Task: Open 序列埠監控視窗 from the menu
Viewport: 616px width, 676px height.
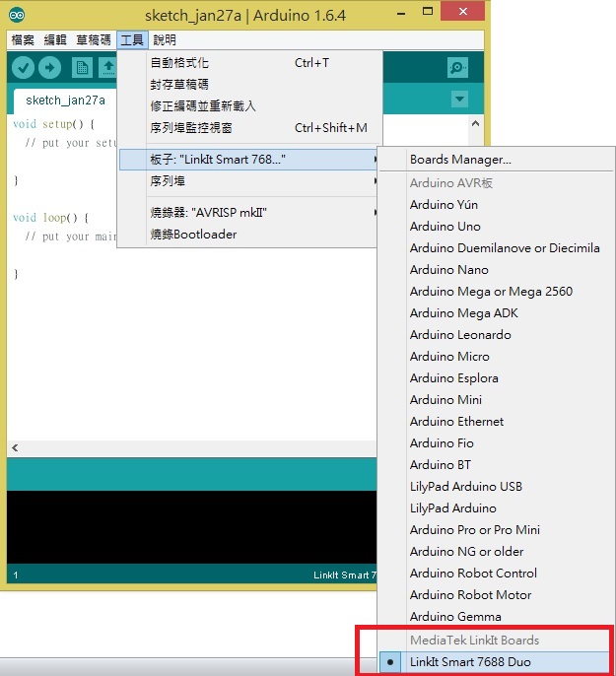Action: pos(250,128)
